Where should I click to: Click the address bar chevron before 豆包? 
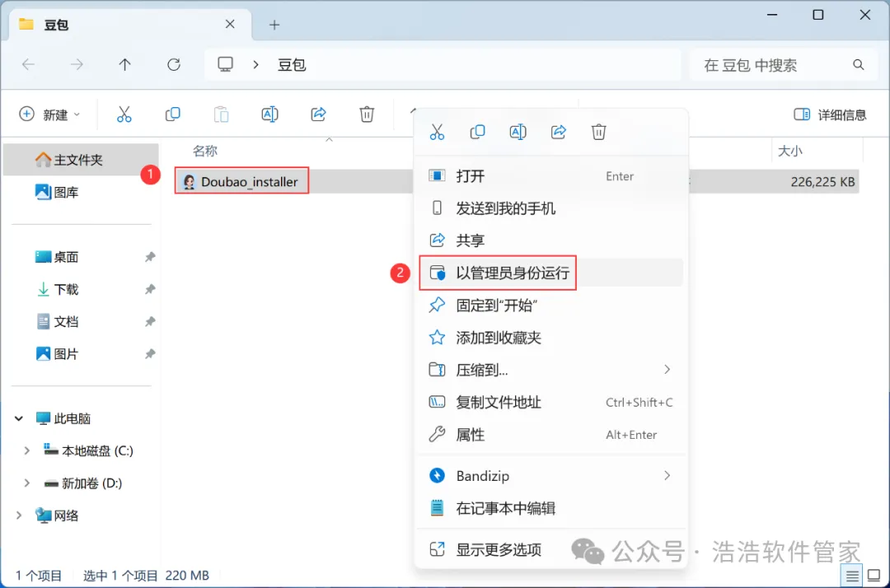click(x=256, y=64)
